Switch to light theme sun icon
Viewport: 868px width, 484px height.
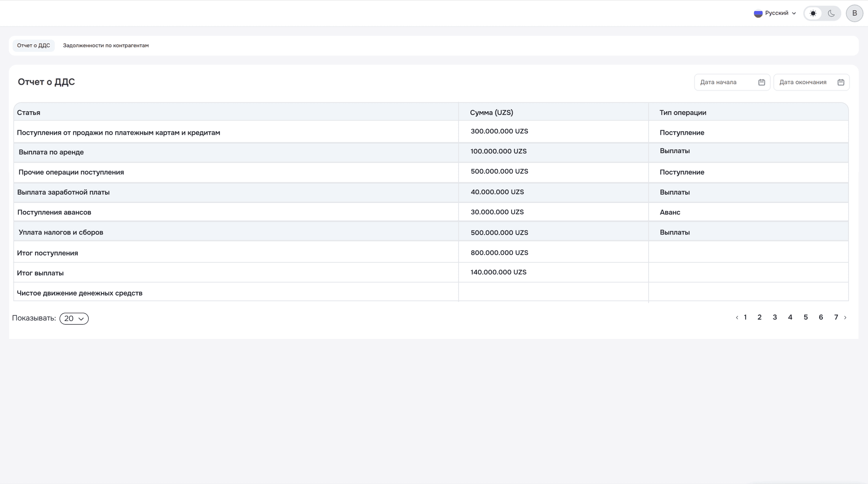(813, 13)
